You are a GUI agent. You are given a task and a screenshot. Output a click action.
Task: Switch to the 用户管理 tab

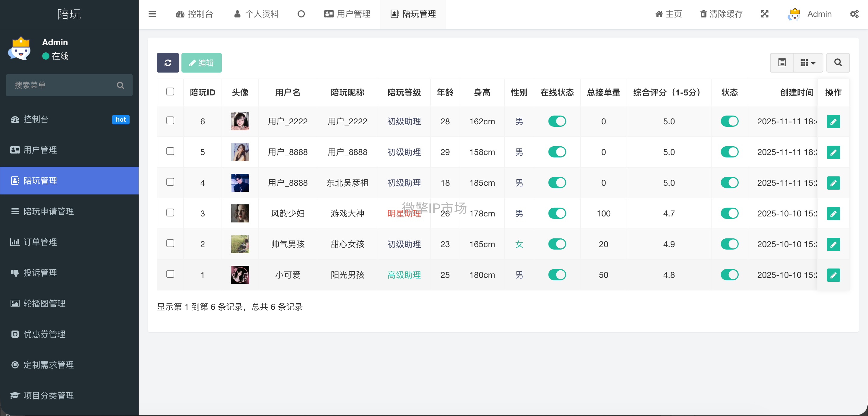(x=348, y=14)
